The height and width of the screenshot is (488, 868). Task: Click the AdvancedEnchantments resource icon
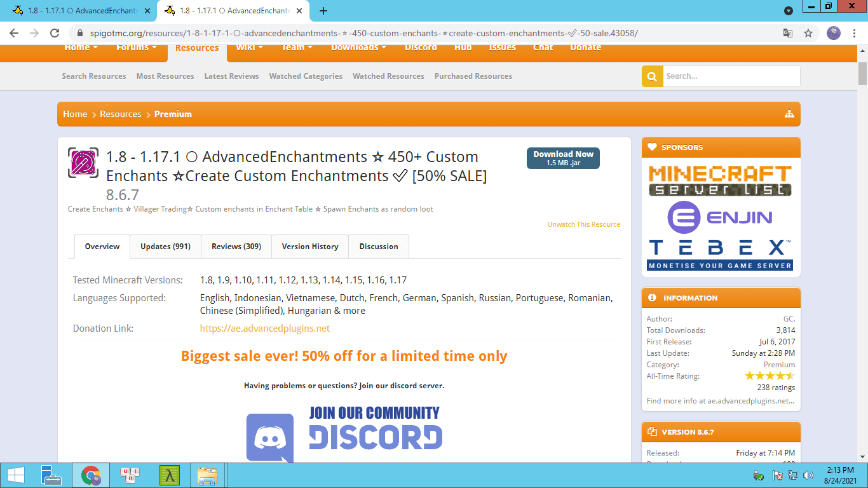coord(83,163)
